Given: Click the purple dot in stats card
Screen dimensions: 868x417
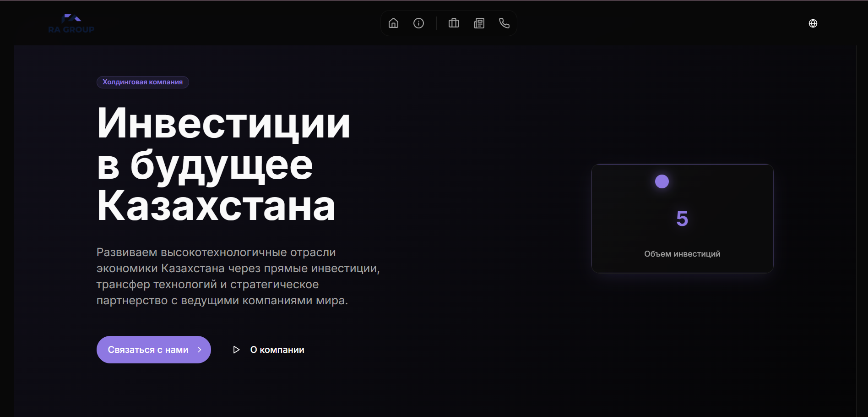Looking at the screenshot, I should (x=662, y=181).
